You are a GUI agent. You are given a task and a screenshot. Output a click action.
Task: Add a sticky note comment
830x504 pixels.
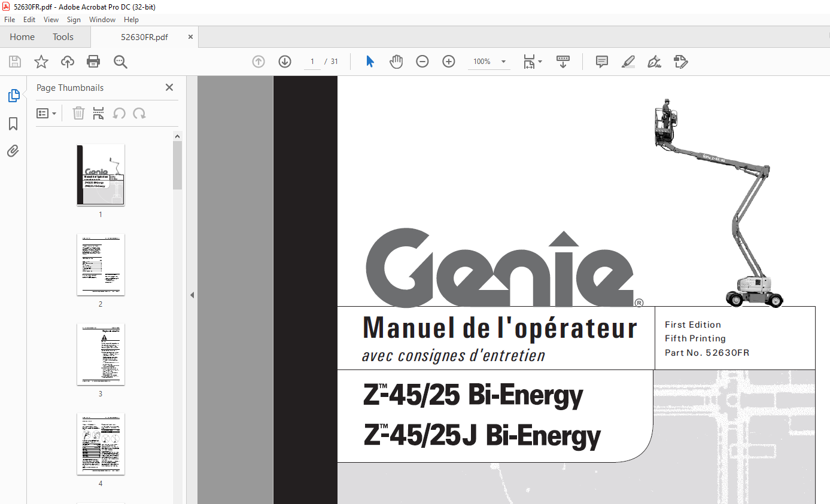point(602,62)
